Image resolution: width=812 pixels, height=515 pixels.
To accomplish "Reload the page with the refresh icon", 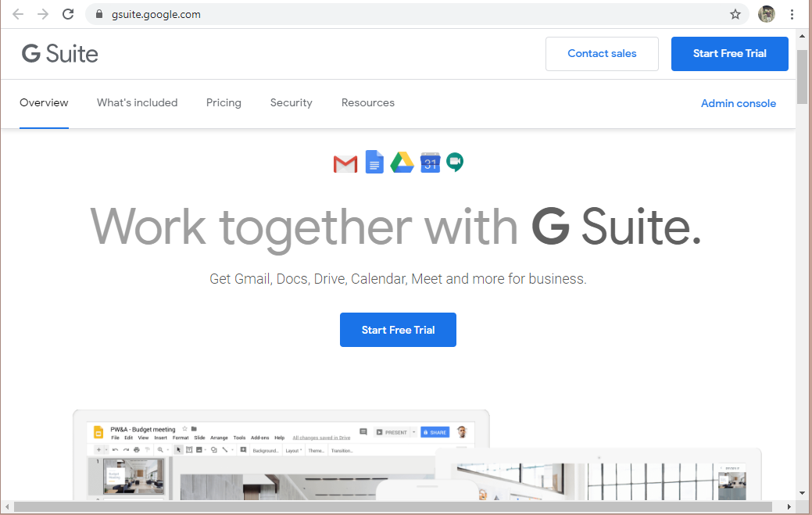I will tap(68, 14).
